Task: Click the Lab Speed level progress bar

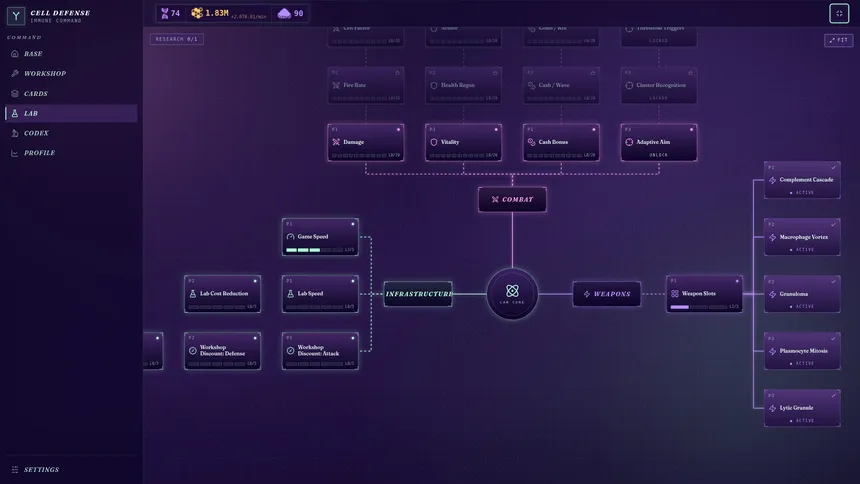Action: point(314,307)
